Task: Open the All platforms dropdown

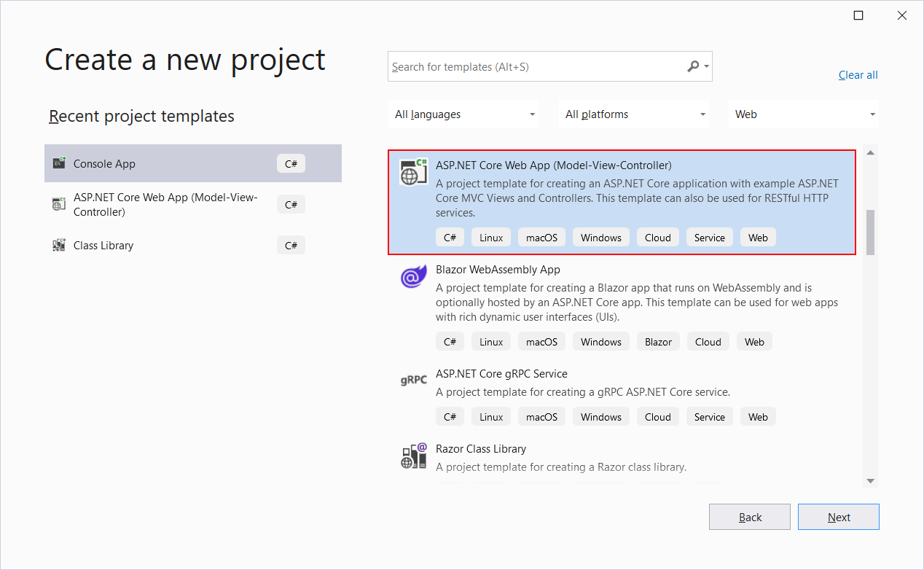Action: [x=633, y=114]
